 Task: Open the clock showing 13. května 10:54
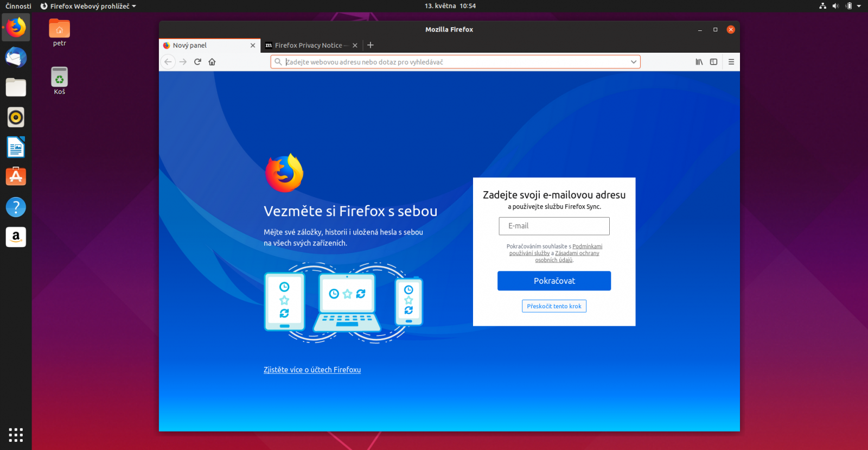[450, 6]
